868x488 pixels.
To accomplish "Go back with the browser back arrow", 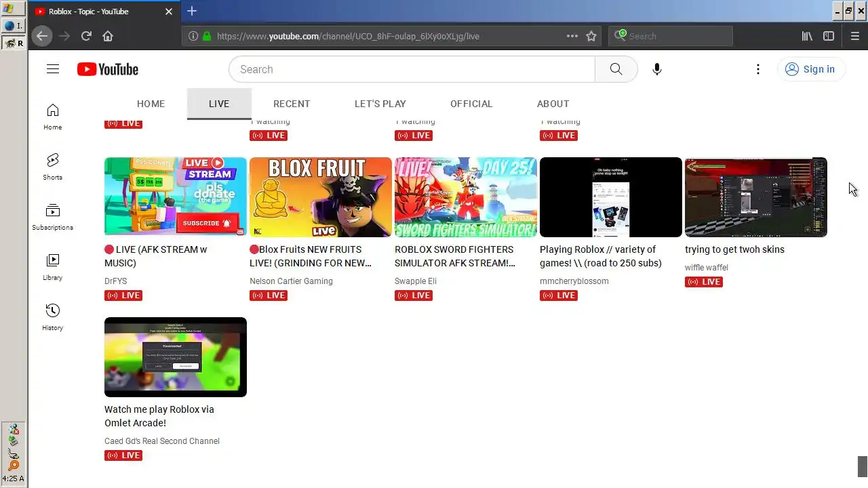I will 42,36.
